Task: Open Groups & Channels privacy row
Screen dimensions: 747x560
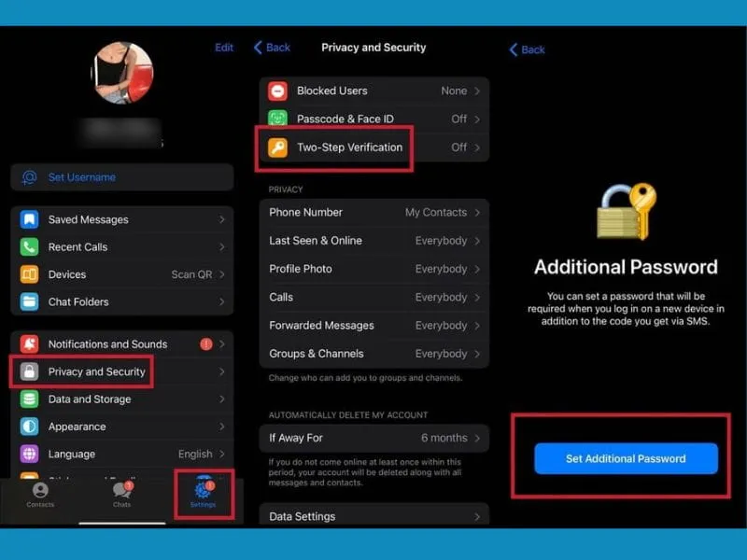Action: 374,354
